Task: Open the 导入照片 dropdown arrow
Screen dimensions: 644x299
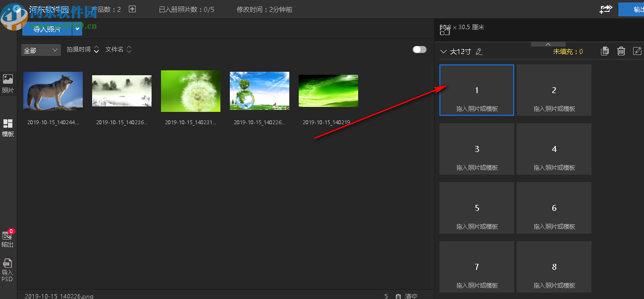Action: (x=77, y=29)
